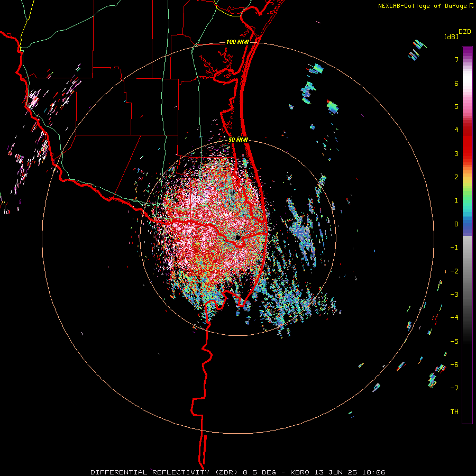Image resolution: width=476 pixels, height=476 pixels.
Task: Click the 6 value on the color scale
Action: tap(456, 83)
